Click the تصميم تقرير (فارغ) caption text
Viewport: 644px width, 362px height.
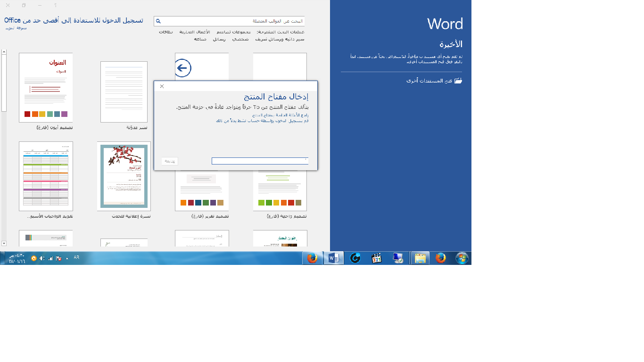click(210, 216)
